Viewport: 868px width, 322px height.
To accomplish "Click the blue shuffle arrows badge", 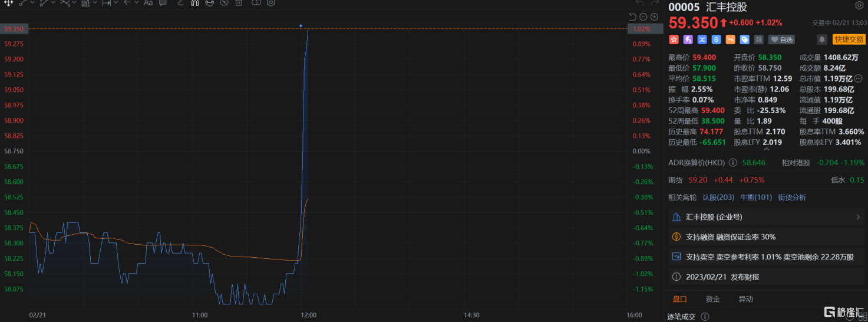I will point(702,40).
